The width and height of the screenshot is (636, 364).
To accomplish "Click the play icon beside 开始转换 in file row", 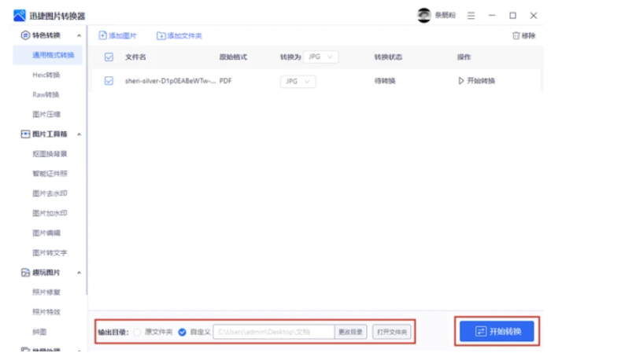I will point(461,81).
